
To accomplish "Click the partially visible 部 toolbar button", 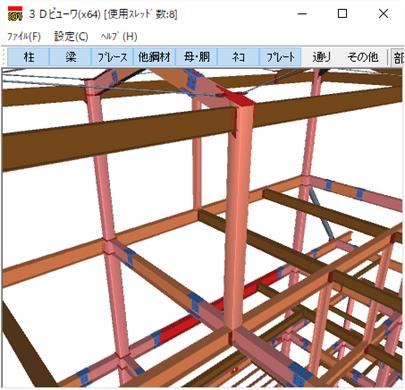I will click(x=398, y=57).
